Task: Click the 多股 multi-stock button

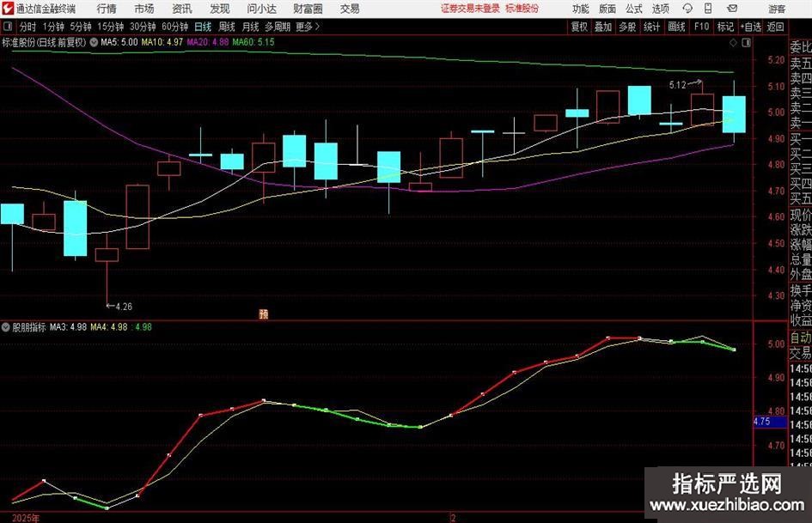Action: tap(627, 27)
